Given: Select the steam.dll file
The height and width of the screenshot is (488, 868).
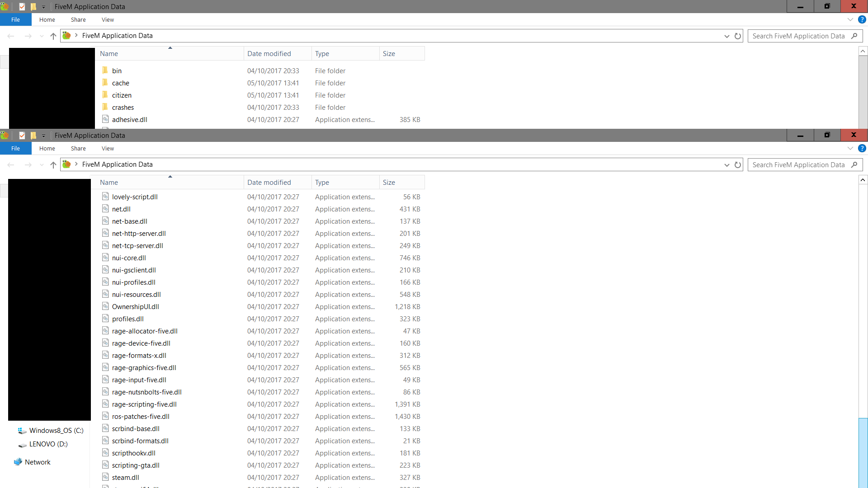Looking at the screenshot, I should (125, 478).
